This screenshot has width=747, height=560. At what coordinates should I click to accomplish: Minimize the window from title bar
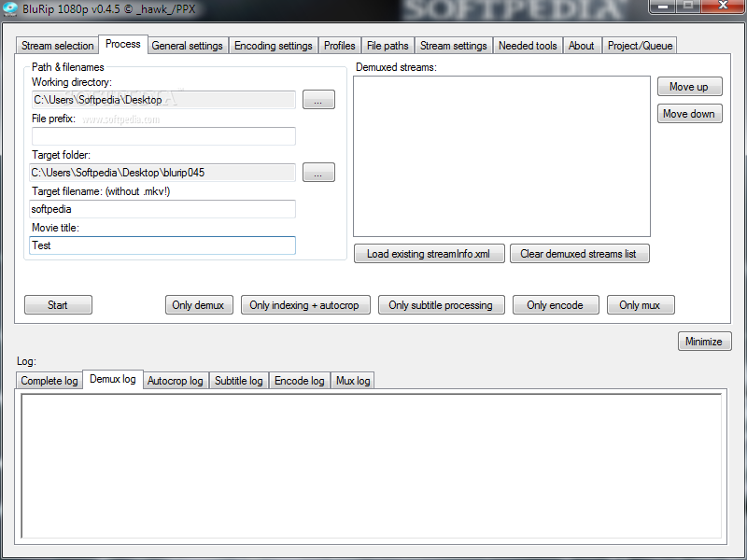(x=662, y=7)
